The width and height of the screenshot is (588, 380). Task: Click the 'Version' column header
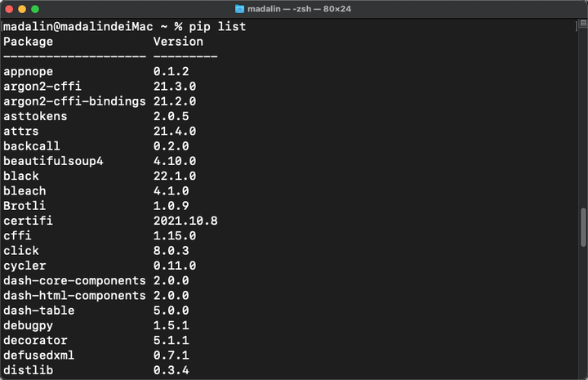coord(178,41)
